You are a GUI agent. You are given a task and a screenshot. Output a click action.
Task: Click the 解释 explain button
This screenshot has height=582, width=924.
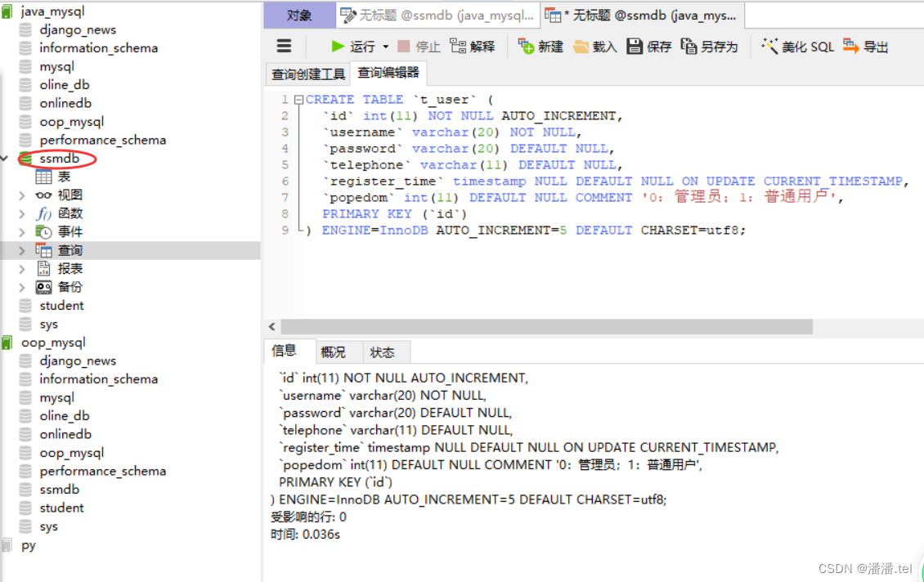point(473,47)
